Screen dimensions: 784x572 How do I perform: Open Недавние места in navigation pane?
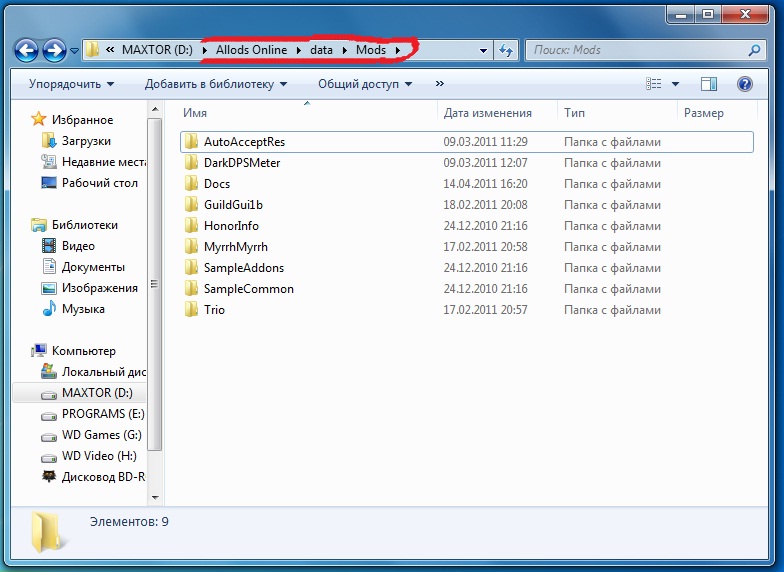(94, 162)
